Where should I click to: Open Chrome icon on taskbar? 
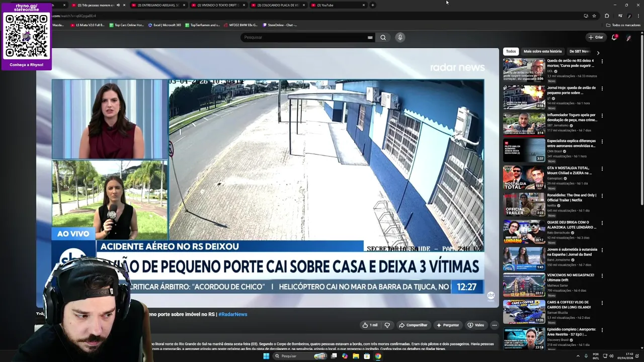click(378, 356)
